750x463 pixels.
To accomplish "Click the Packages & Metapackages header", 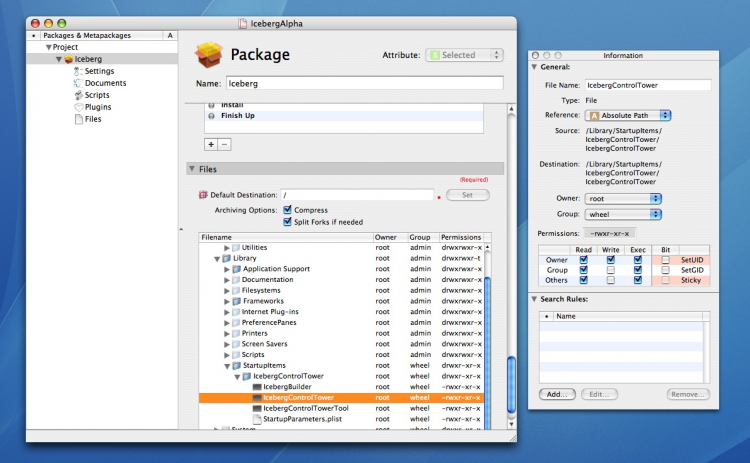I will pyautogui.click(x=101, y=35).
